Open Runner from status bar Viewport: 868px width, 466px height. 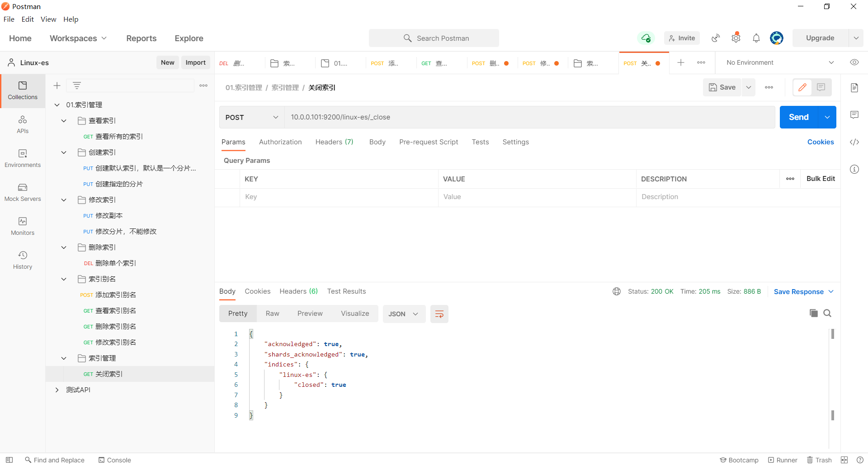783,460
